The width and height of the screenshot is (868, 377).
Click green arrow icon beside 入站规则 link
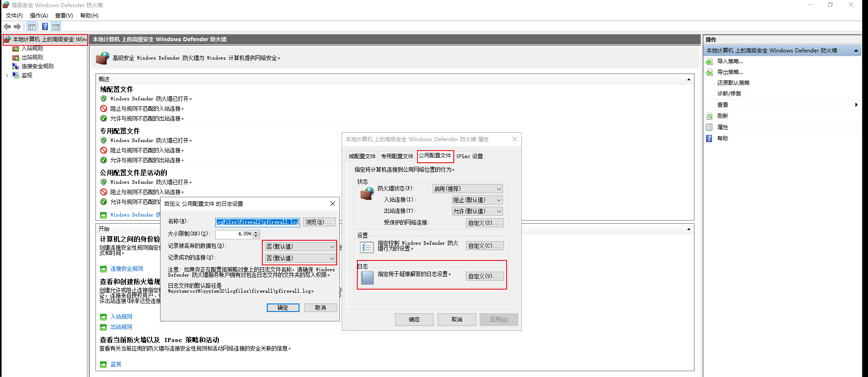(104, 317)
